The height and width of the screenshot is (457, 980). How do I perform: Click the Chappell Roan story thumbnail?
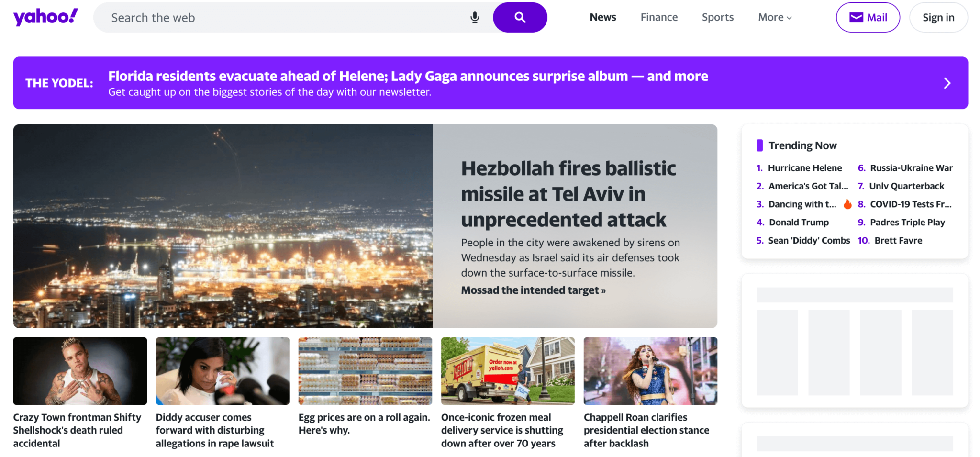click(650, 371)
